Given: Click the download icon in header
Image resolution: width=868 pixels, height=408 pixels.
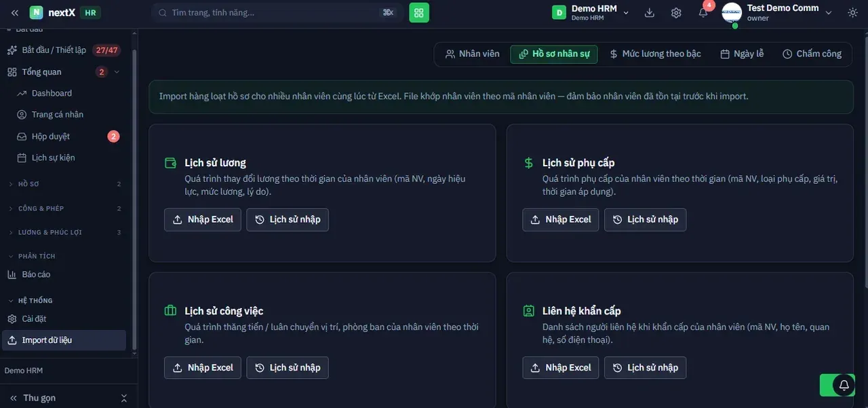Looking at the screenshot, I should coord(650,12).
